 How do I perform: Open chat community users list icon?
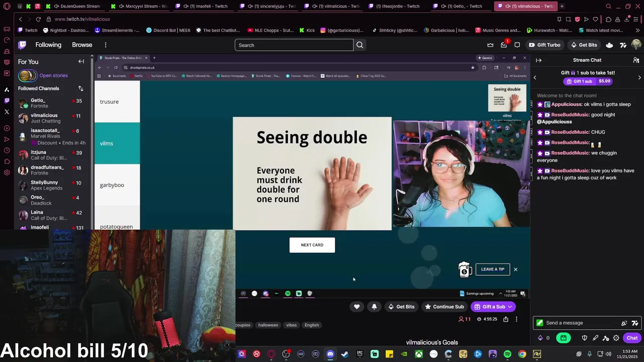coord(636,60)
